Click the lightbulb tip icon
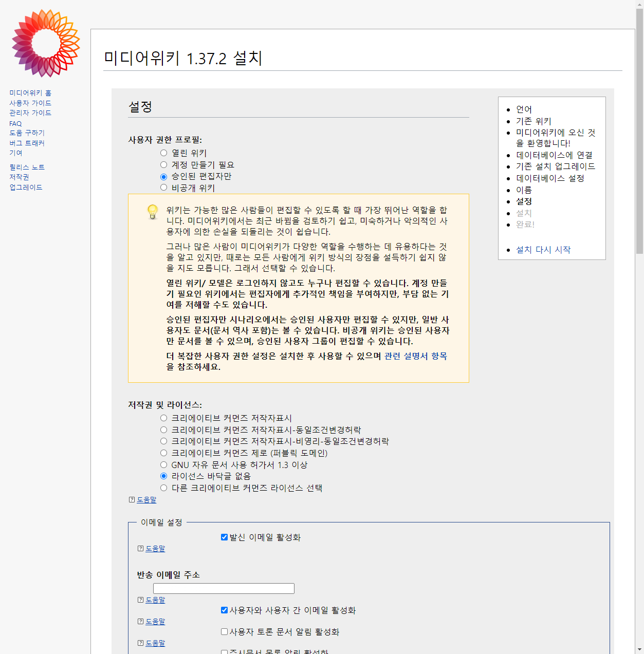 153,212
